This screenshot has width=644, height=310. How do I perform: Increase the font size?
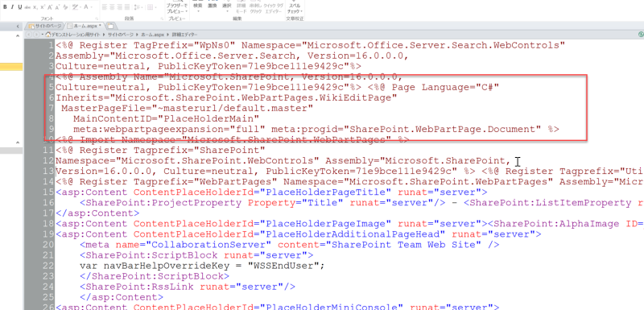(50, 7)
